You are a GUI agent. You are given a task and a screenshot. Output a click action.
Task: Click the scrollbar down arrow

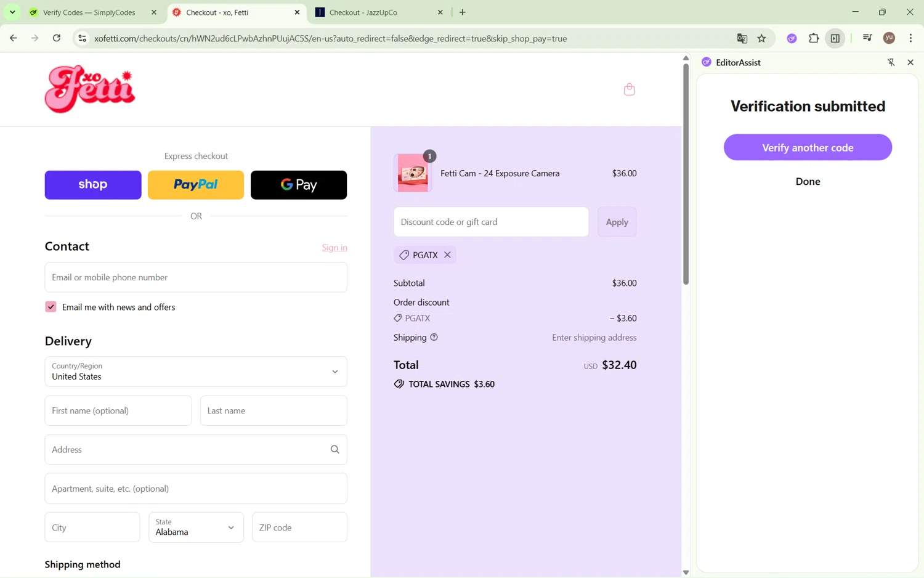[686, 572]
